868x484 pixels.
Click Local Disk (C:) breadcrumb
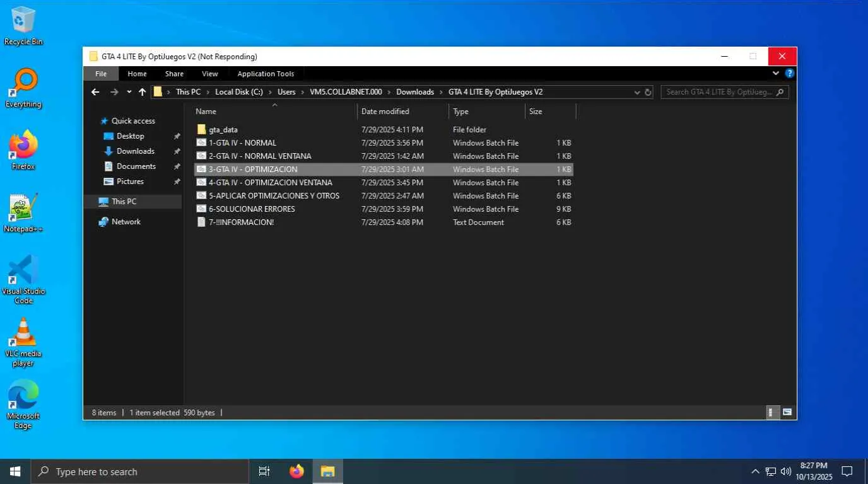pos(239,92)
